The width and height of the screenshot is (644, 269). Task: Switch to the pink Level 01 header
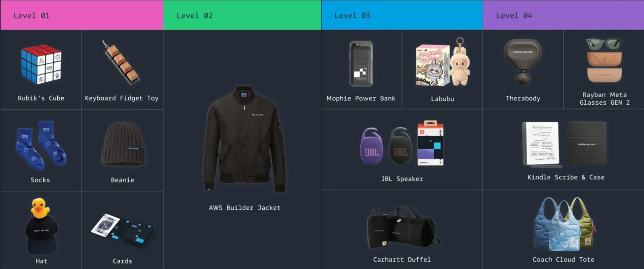[x=82, y=15]
